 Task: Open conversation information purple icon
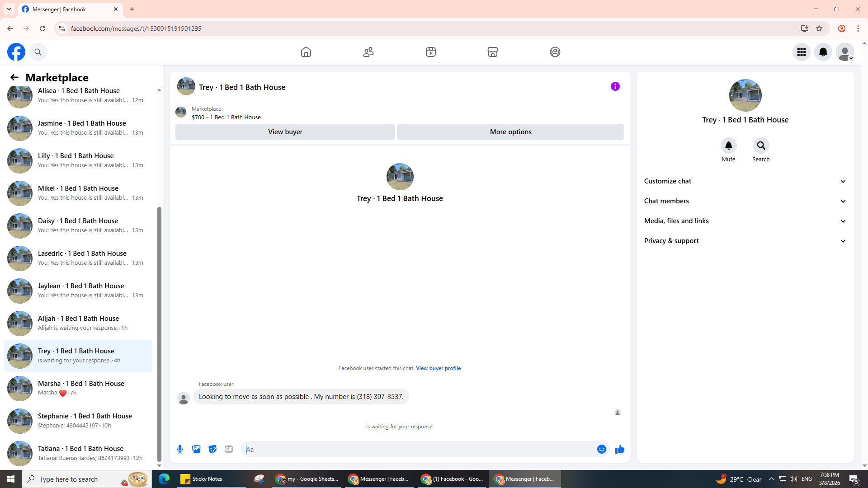coord(615,86)
